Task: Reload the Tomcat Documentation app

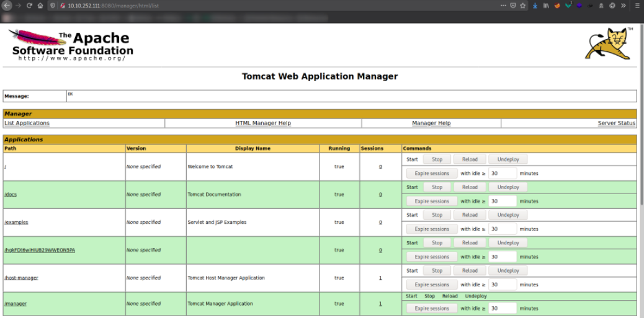Action: click(470, 187)
